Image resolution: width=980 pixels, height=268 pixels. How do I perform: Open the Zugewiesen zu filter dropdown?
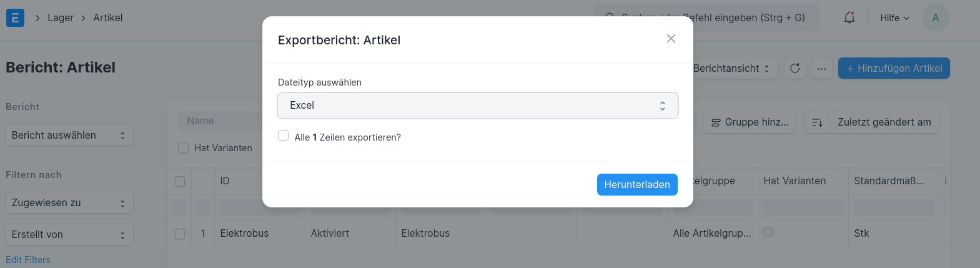(69, 202)
